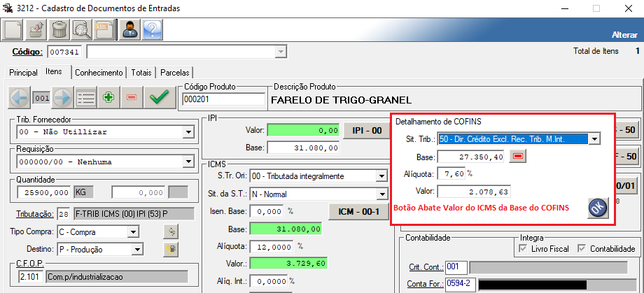Toggle the Contabilidade checkbox

tap(582, 249)
